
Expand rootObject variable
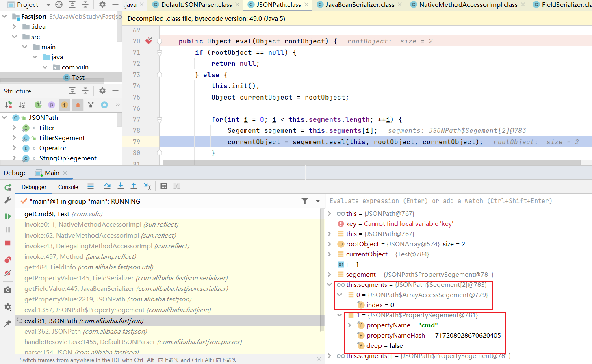point(330,244)
